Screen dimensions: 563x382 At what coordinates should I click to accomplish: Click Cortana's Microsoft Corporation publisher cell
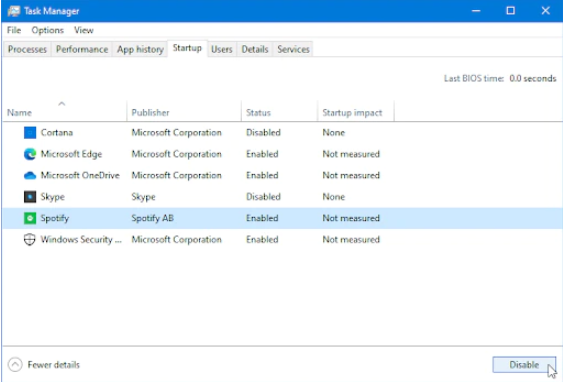[x=176, y=132]
